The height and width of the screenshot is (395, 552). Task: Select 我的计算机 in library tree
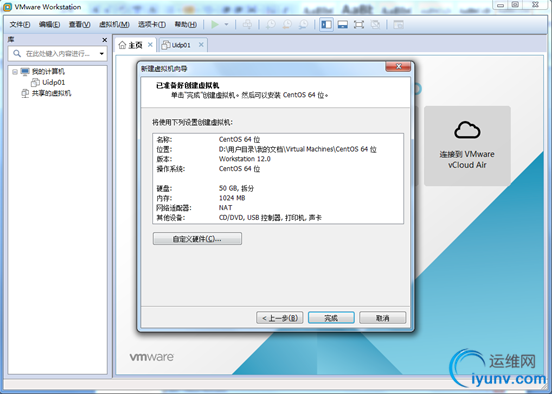[x=48, y=71]
